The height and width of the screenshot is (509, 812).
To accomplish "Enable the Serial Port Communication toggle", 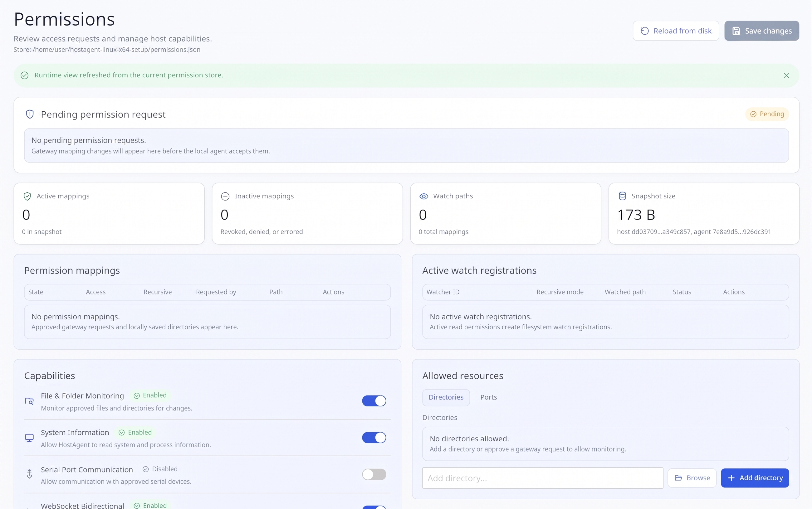I will pos(374,474).
